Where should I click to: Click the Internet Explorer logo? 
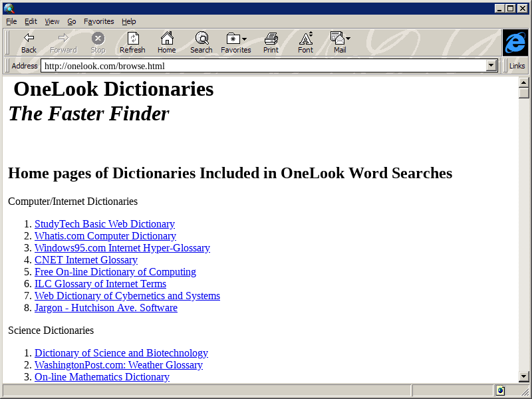tap(514, 43)
